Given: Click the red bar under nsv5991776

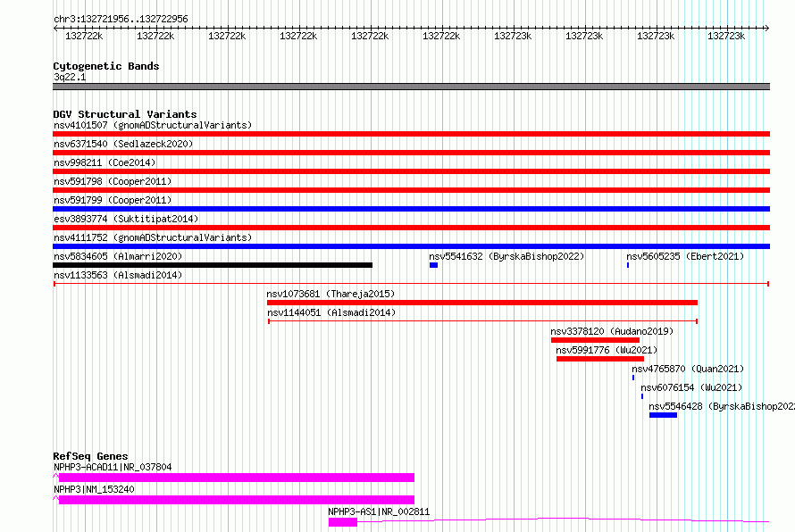Looking at the screenshot, I should pyautogui.click(x=600, y=359).
